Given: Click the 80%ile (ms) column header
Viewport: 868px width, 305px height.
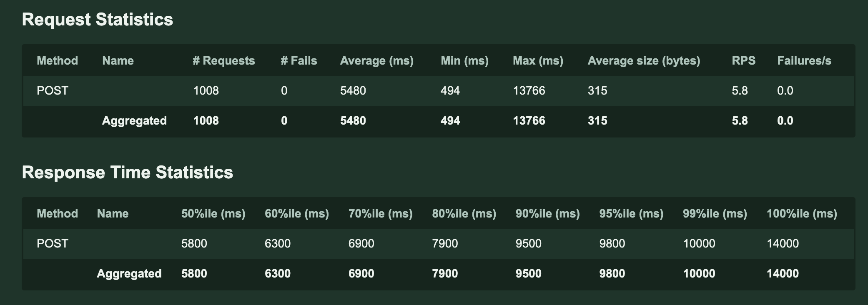Looking at the screenshot, I should click(x=464, y=214).
